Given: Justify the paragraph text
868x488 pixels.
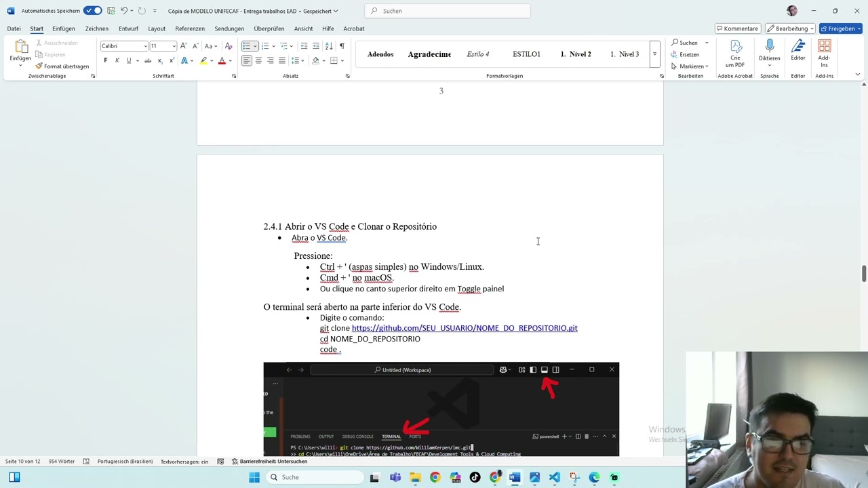Looking at the screenshot, I should [281, 60].
